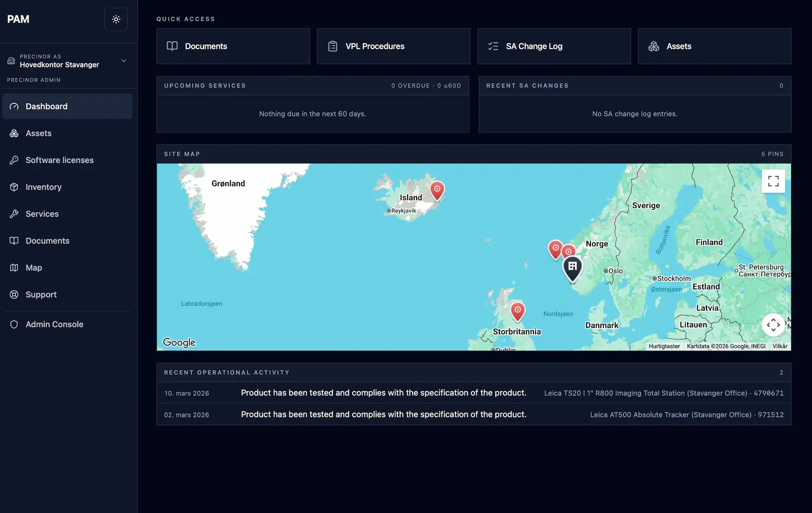Click 'No SA change log entries' text
Screen dimensions: 812x513
[635, 114]
